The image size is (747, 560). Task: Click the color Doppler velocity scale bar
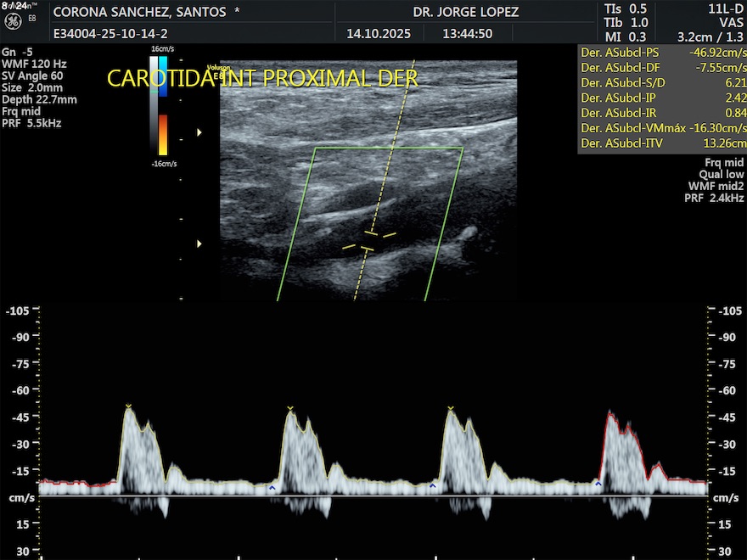(163, 104)
